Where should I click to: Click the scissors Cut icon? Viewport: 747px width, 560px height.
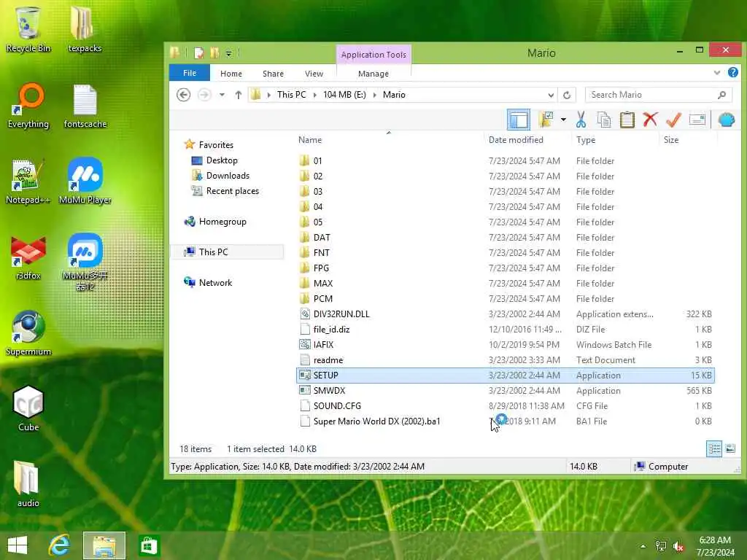point(581,120)
